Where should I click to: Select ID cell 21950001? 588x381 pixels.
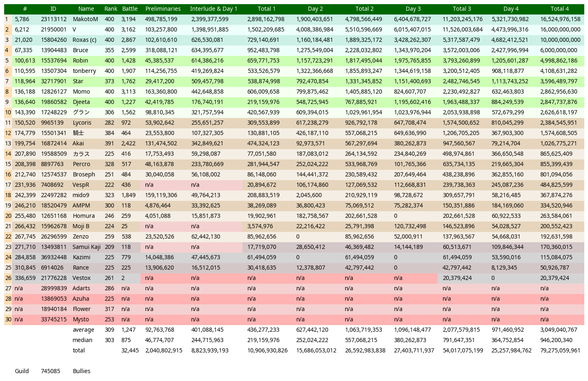click(54, 29)
